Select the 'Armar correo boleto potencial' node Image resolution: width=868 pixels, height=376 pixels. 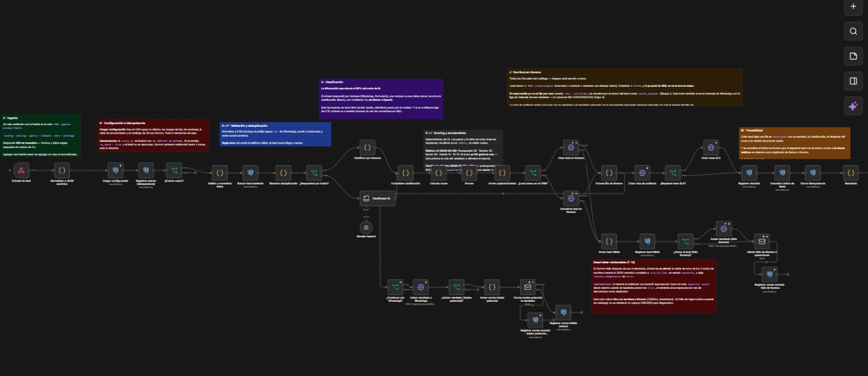click(492, 287)
